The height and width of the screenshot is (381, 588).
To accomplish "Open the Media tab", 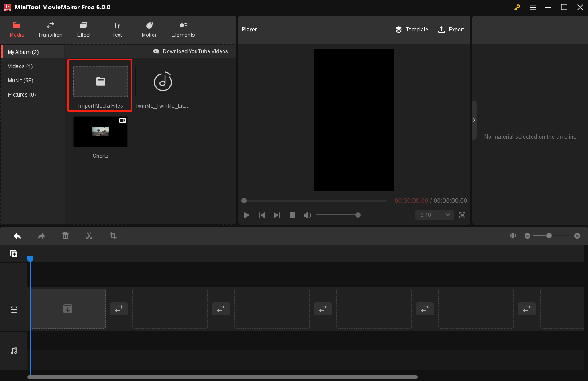I will coord(17,30).
